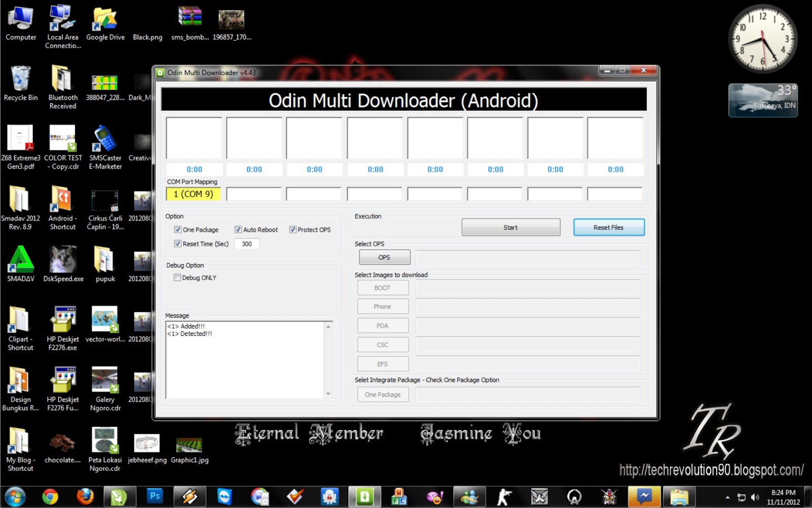812x508 pixels.
Task: Show hidden system tray icons
Action: [727, 497]
